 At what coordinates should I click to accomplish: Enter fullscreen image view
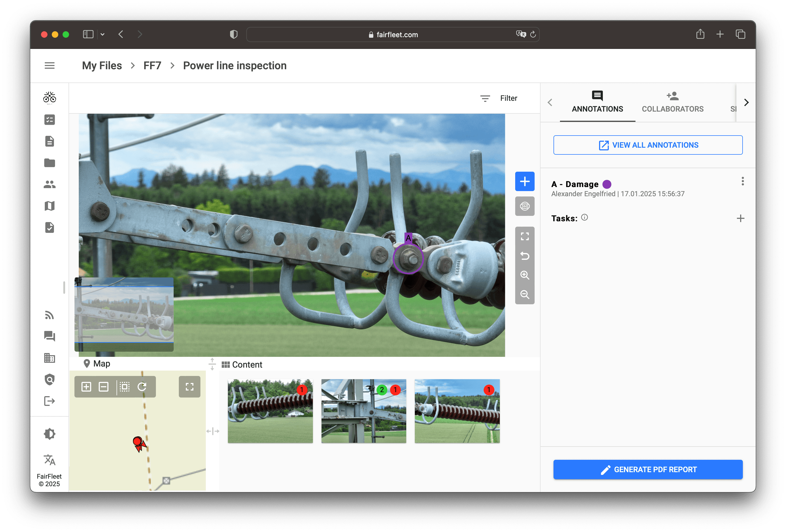(x=525, y=237)
